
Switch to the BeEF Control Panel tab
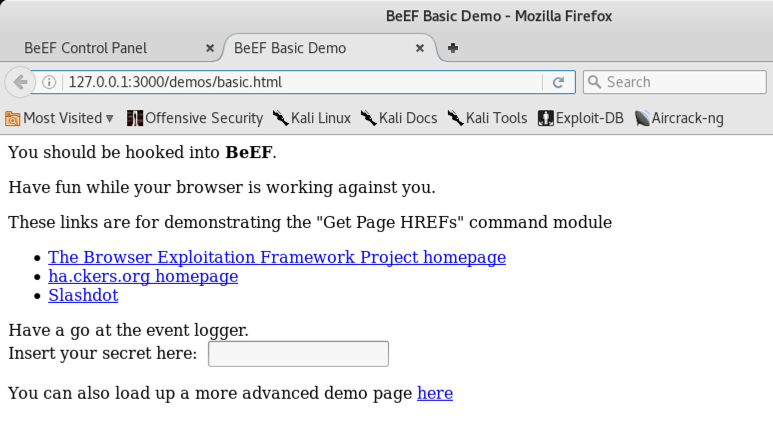(x=85, y=48)
